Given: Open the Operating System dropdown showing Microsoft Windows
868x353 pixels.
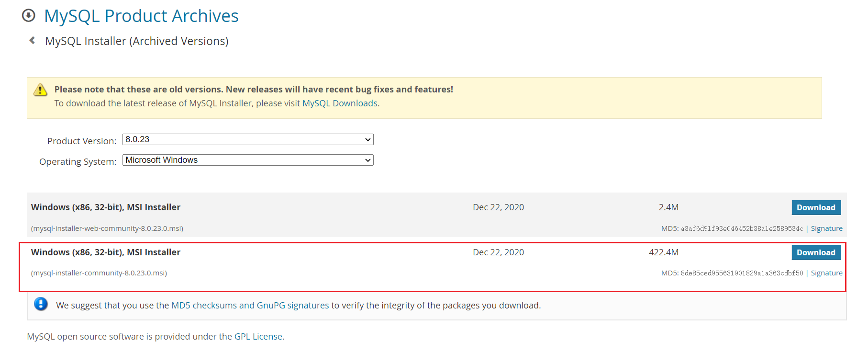Looking at the screenshot, I should pyautogui.click(x=248, y=160).
